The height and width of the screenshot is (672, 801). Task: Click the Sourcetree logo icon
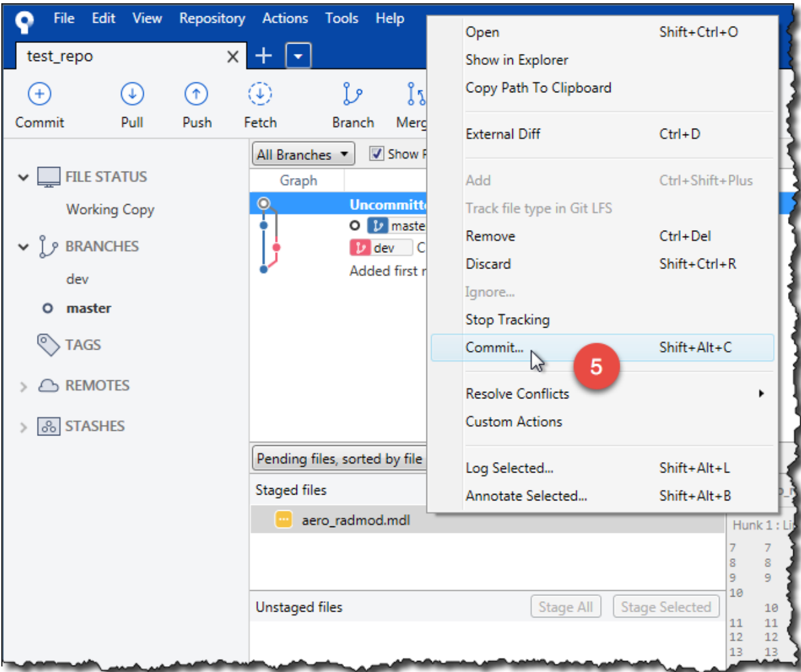[26, 21]
